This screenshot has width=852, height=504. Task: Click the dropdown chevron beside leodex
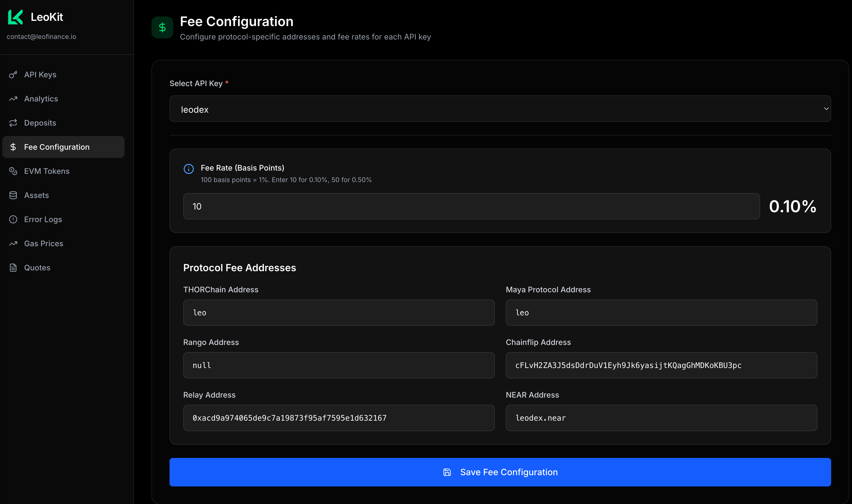point(826,109)
